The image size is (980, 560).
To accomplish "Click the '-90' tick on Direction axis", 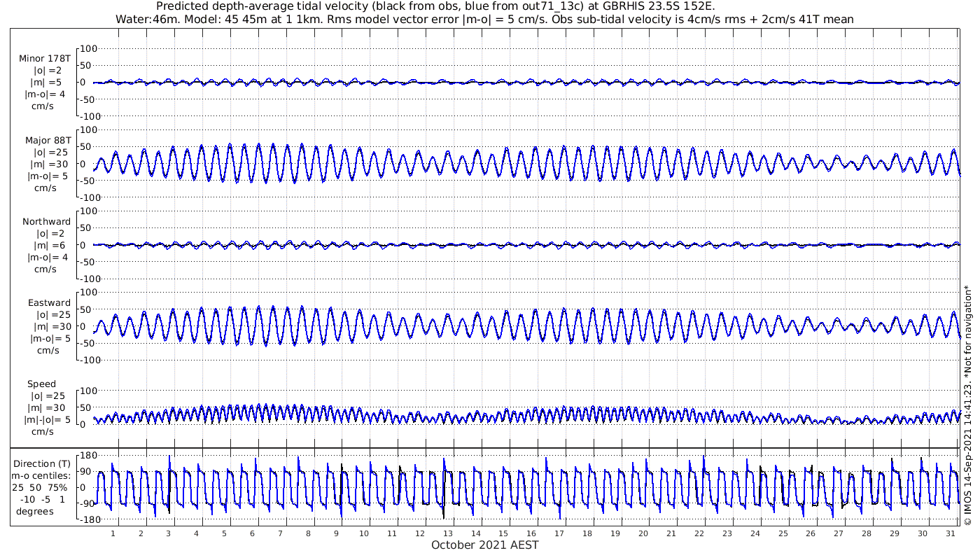I will (87, 504).
